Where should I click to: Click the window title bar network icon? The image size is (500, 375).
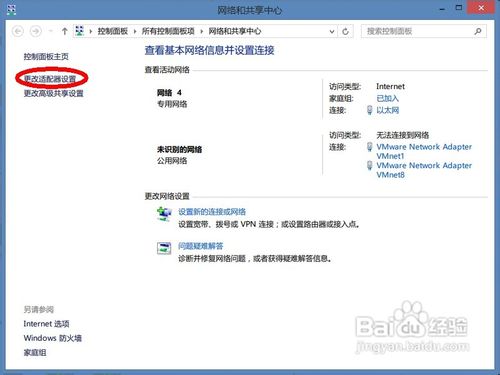click(11, 9)
